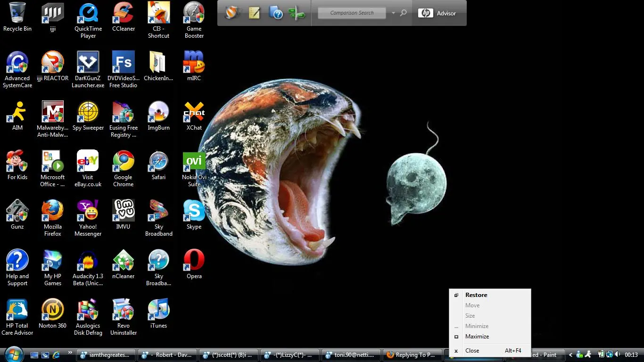Click the Opera browser desktop icon
Screen dimensions: 644x362
click(x=194, y=261)
